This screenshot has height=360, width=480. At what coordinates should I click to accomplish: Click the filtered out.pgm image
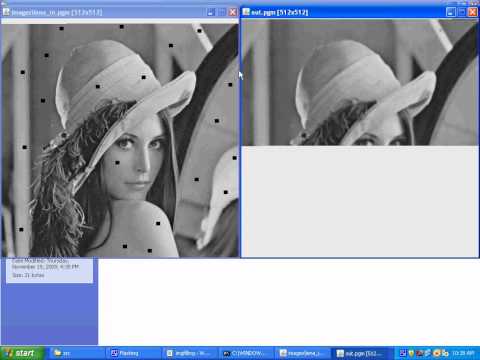(x=360, y=83)
